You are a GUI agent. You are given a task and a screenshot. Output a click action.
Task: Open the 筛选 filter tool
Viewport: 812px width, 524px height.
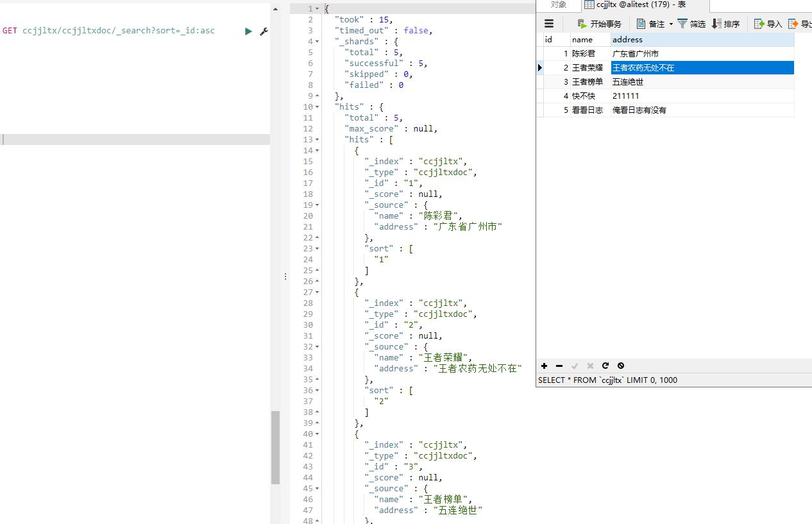tap(691, 24)
